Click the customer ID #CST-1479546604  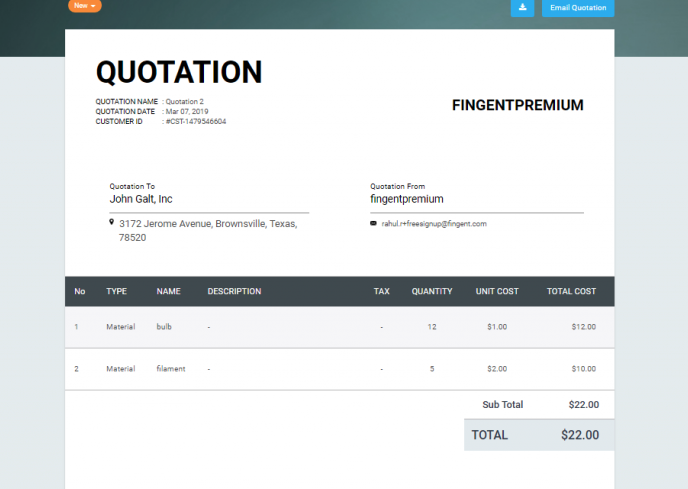196,121
